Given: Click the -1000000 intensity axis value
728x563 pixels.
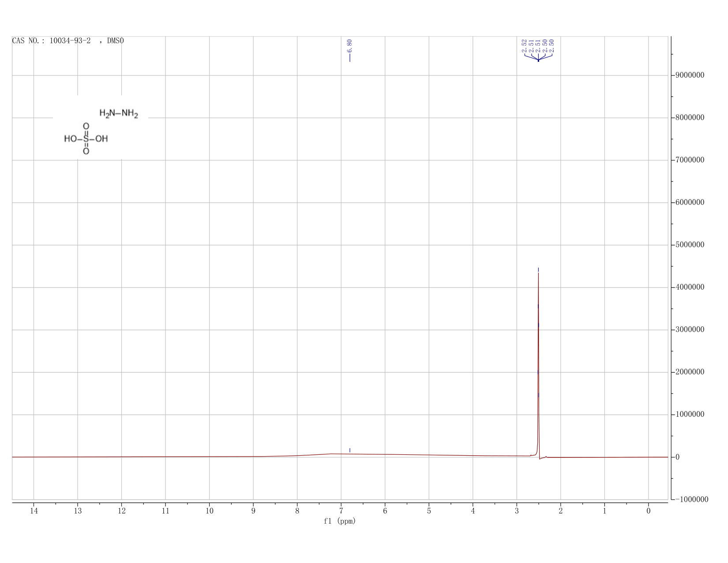Looking at the screenshot, I should 691,499.
